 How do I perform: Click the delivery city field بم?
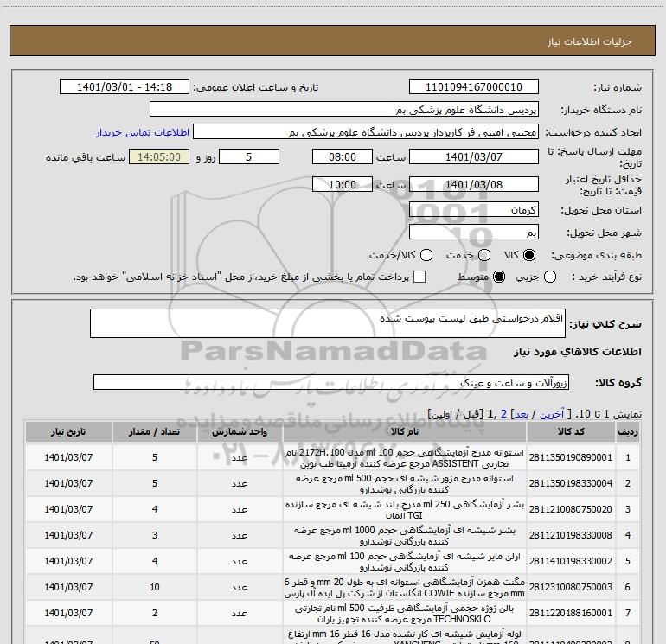[474, 233]
